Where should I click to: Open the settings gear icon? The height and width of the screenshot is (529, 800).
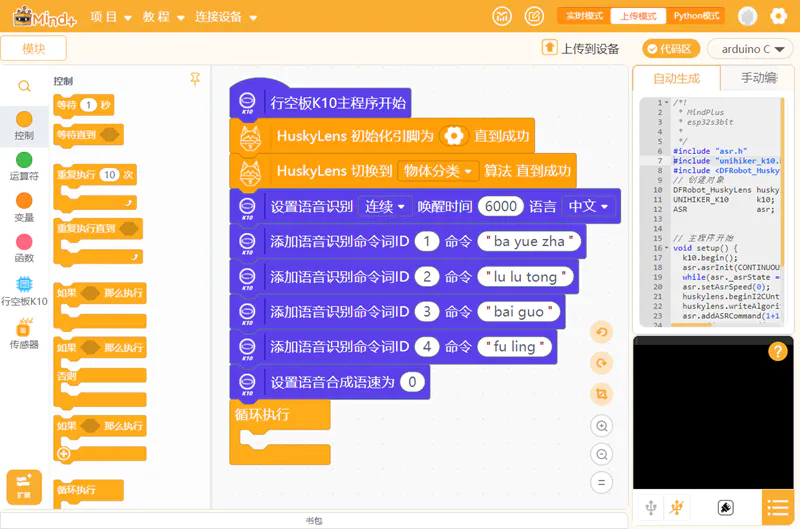[778, 16]
